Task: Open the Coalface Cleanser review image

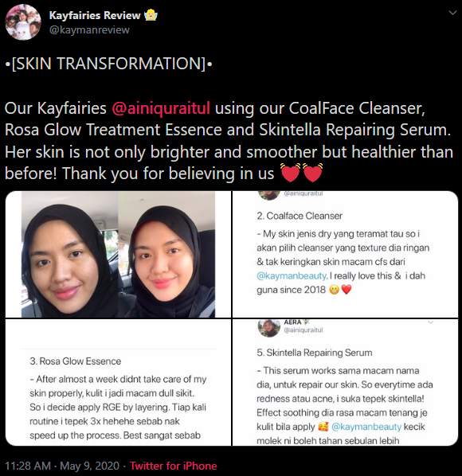Action: pyautogui.click(x=345, y=255)
